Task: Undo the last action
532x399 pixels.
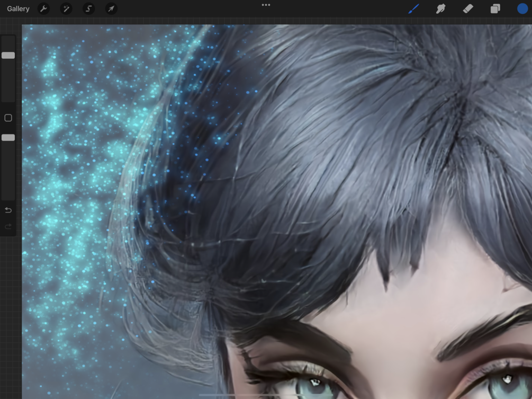Action: point(8,210)
